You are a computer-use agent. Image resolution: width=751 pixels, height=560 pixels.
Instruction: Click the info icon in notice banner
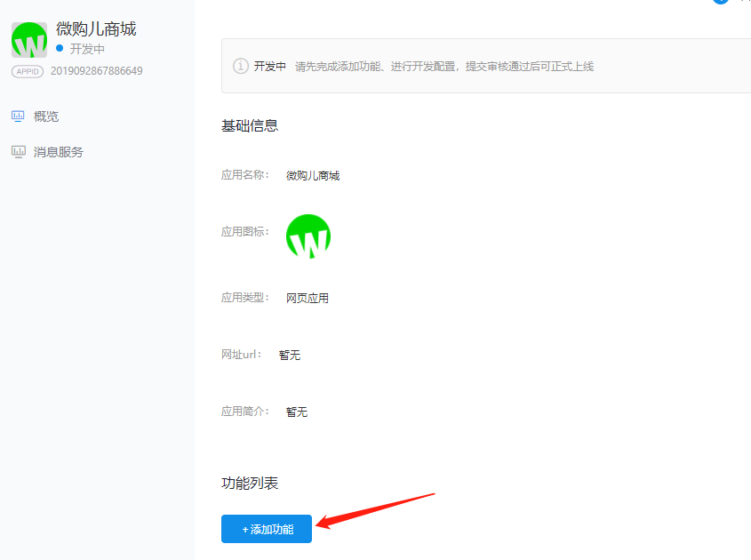(x=241, y=66)
